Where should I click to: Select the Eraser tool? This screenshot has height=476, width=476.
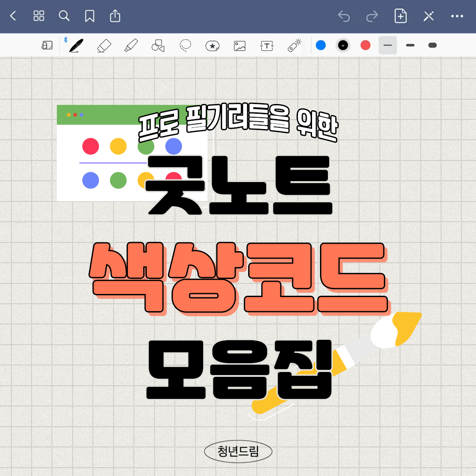(104, 45)
